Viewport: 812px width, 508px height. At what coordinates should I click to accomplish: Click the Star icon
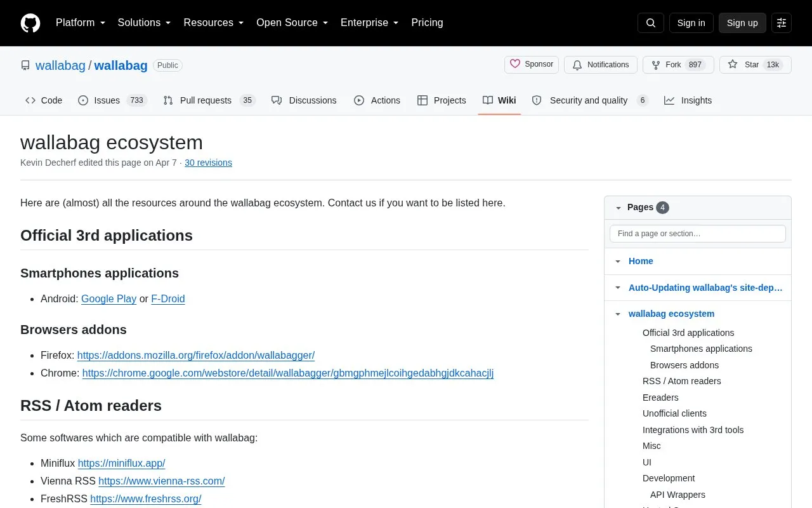click(x=733, y=65)
